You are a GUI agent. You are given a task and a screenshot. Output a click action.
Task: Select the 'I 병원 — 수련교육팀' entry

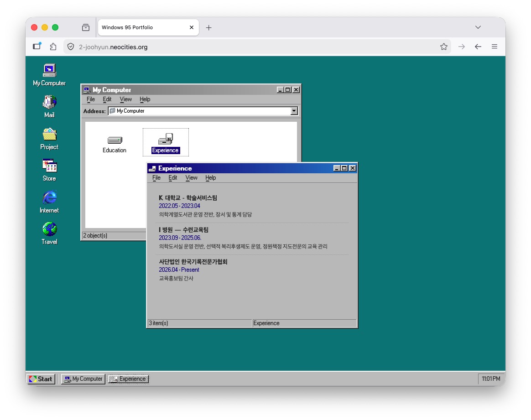tap(183, 230)
